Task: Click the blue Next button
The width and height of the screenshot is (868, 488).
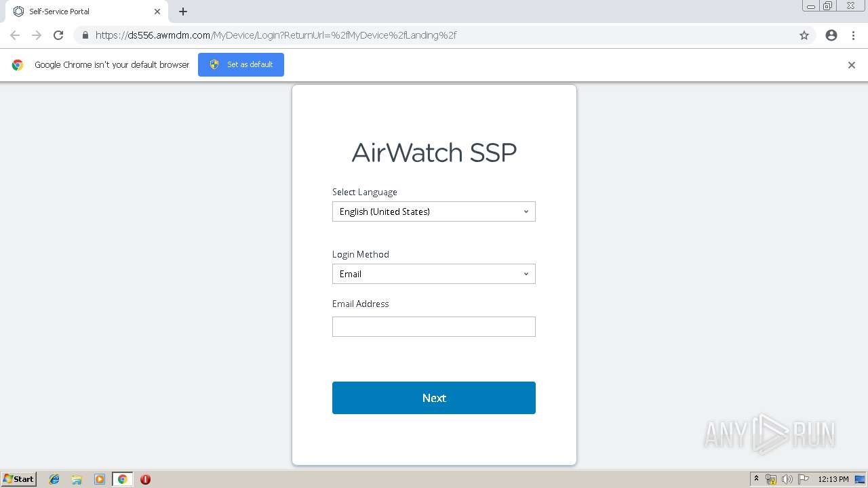Action: 434,398
